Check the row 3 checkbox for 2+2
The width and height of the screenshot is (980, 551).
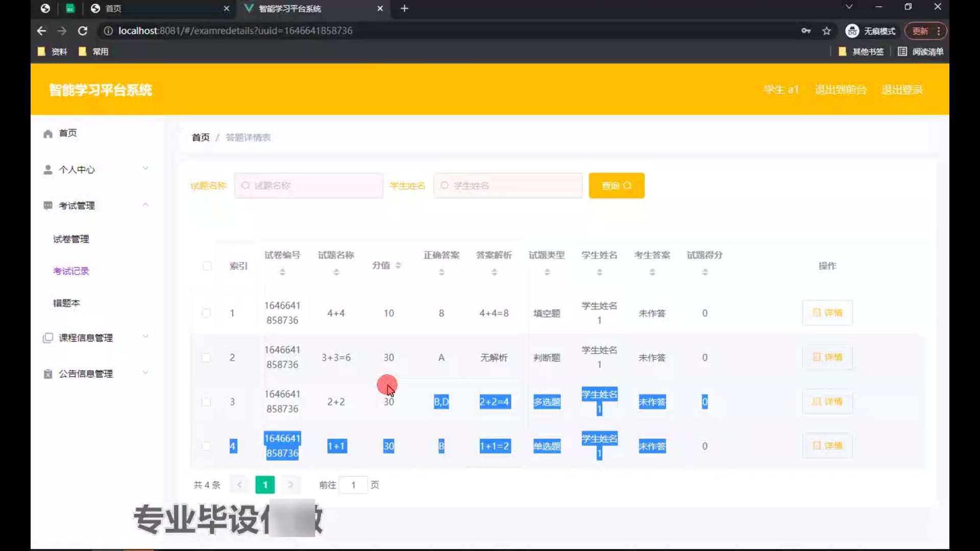[206, 402]
